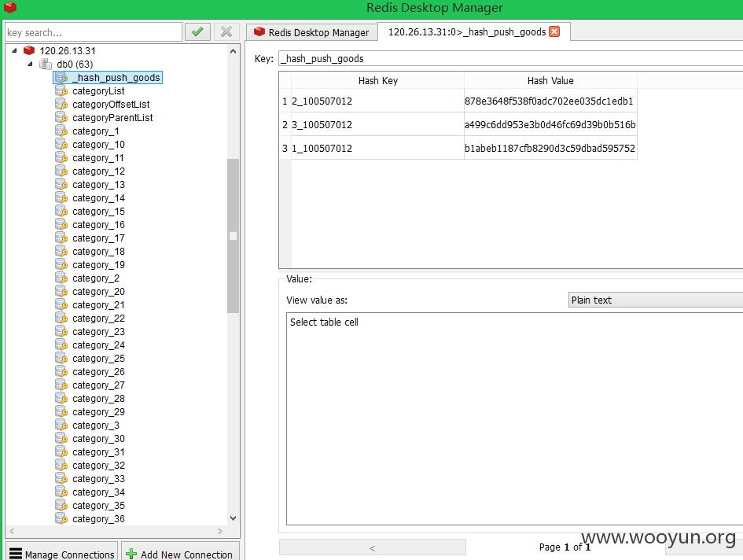Click the key icon beside category_20
The image size is (743, 560).
[x=61, y=291]
